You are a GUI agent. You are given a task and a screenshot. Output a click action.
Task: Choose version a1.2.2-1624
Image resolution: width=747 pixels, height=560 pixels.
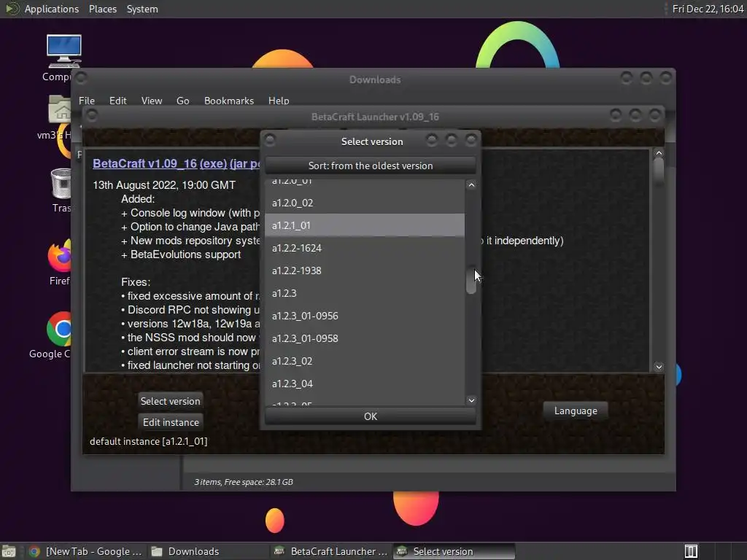click(x=365, y=248)
